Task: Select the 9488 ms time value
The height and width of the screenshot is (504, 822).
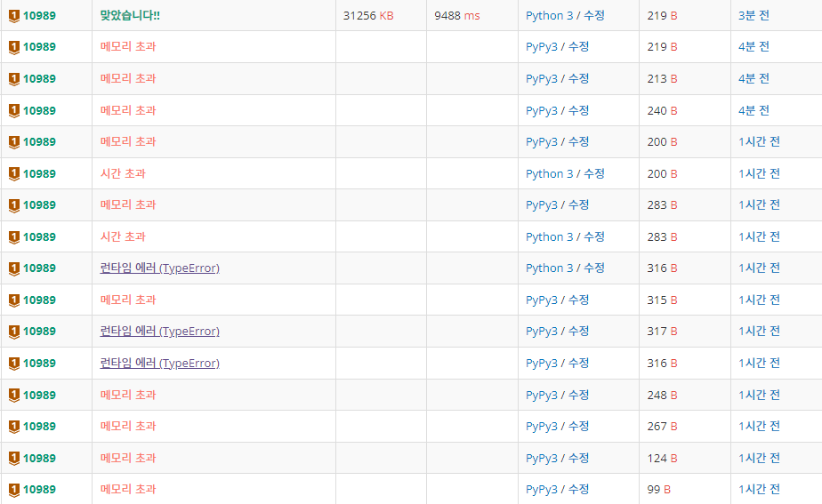Action: 457,16
